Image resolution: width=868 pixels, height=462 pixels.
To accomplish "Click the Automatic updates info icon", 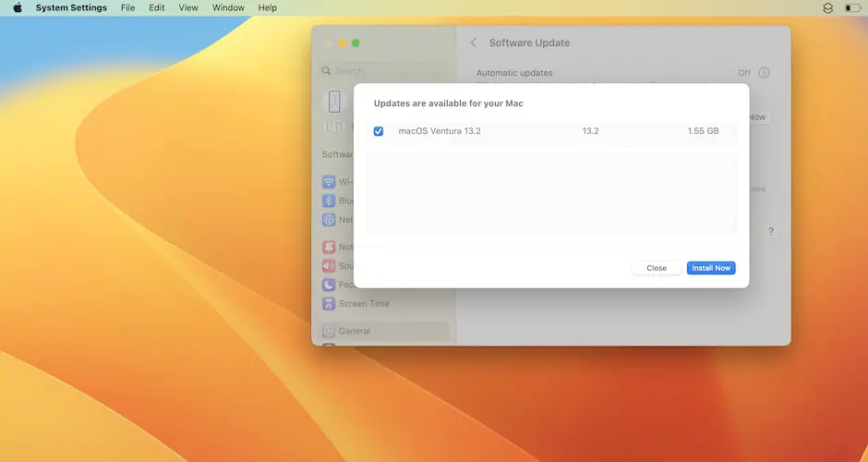I will click(764, 73).
